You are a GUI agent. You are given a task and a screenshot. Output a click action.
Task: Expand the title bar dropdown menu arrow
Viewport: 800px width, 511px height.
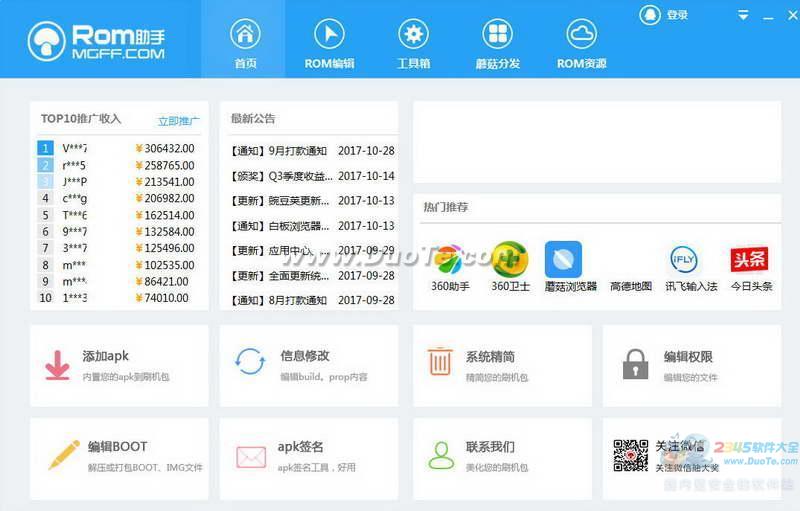point(743,15)
